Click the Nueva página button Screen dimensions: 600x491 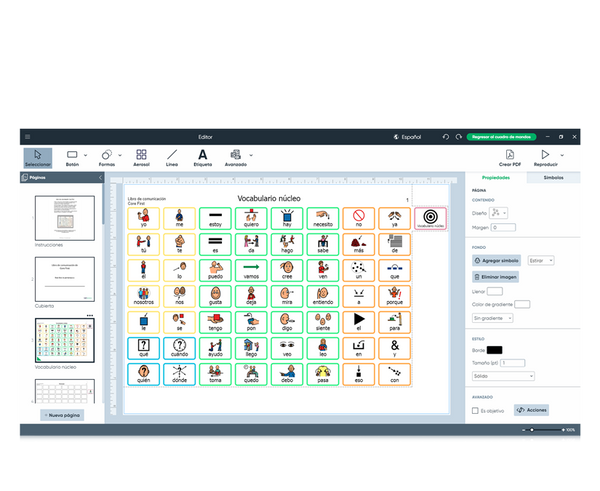point(62,414)
